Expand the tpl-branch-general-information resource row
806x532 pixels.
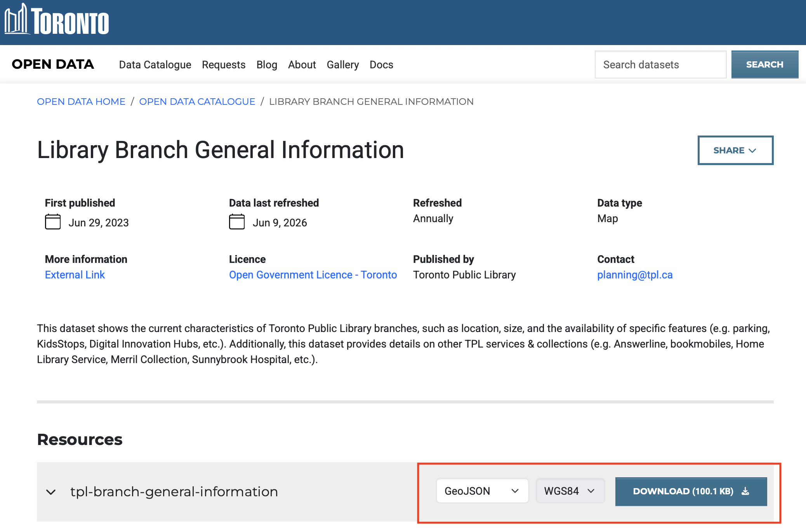coord(51,492)
